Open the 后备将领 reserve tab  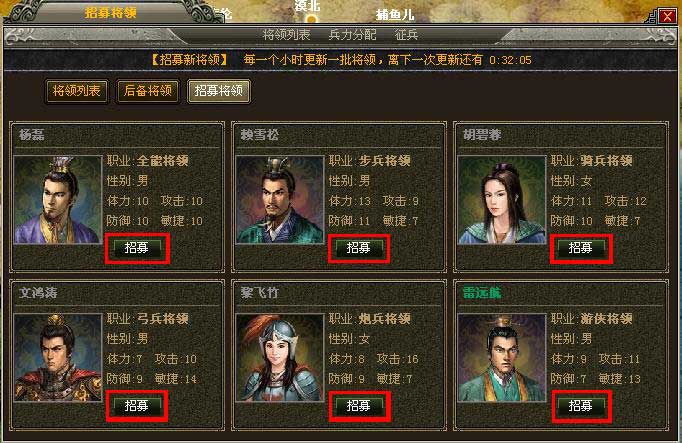click(x=148, y=91)
